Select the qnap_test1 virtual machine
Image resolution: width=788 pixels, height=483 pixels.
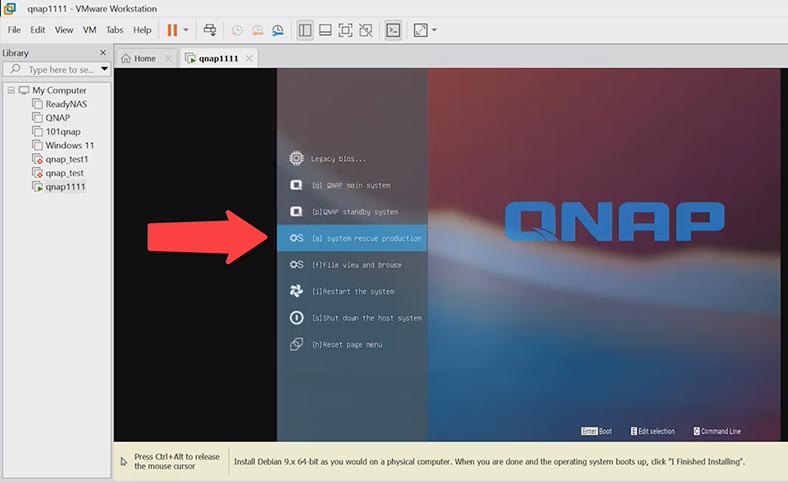[66, 159]
